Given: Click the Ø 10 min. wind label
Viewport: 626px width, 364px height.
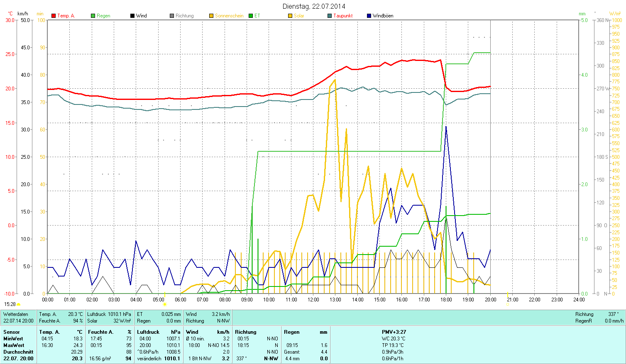Looking at the screenshot, I should (196, 339).
